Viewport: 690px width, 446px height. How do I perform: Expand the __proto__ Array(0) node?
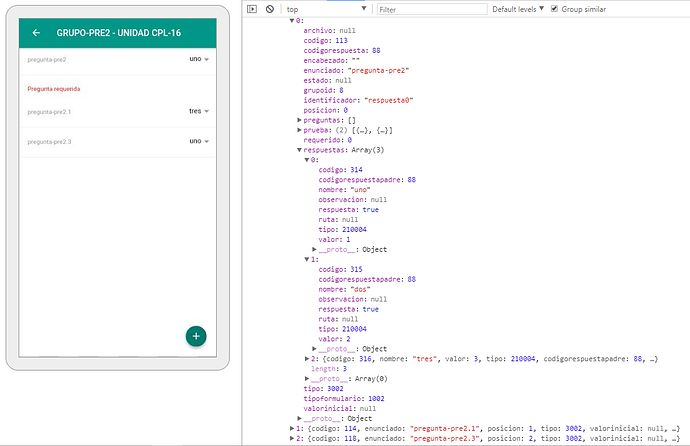pyautogui.click(x=307, y=378)
